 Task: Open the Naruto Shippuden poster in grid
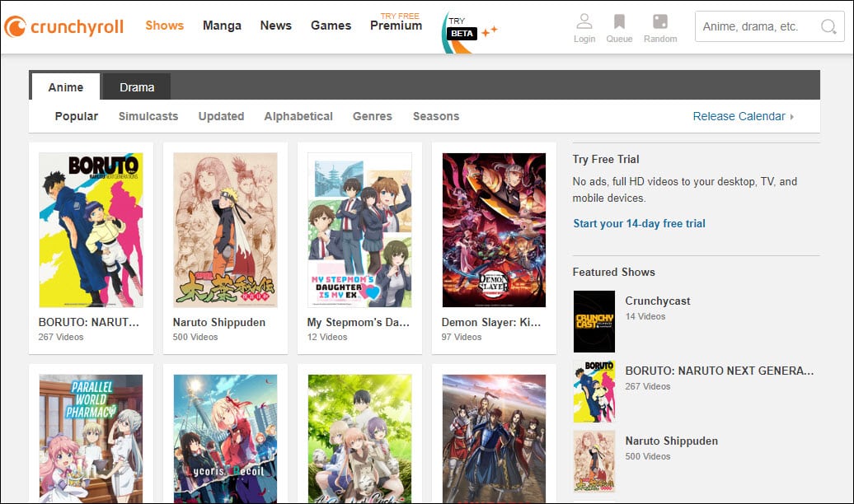tap(226, 231)
